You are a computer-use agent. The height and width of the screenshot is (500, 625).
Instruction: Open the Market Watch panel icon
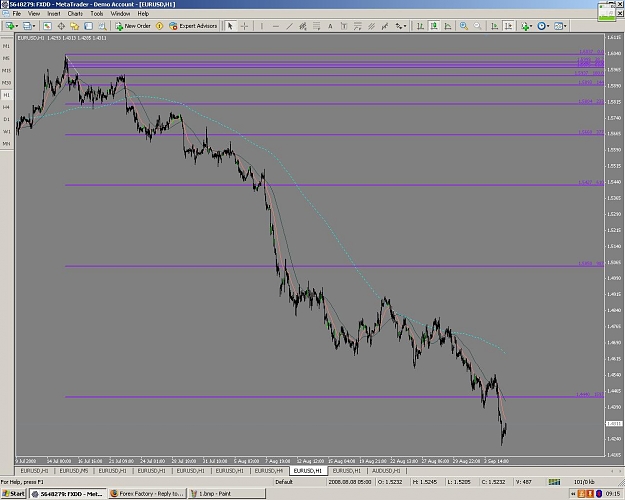point(47,26)
